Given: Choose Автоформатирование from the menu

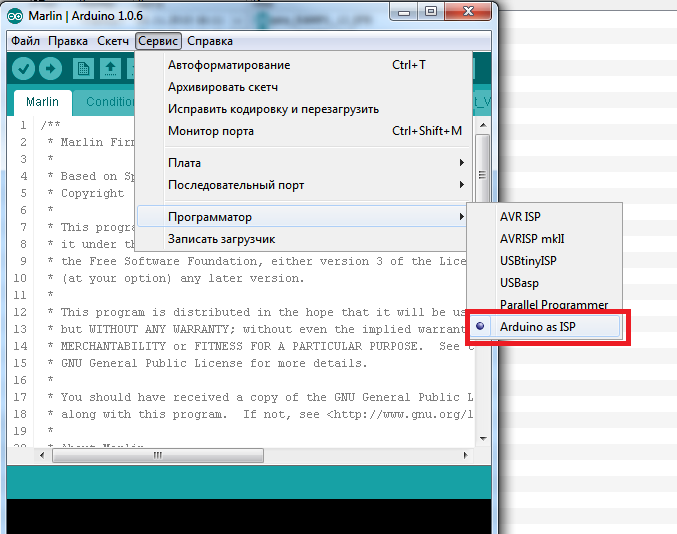Looking at the screenshot, I should 304,65.
